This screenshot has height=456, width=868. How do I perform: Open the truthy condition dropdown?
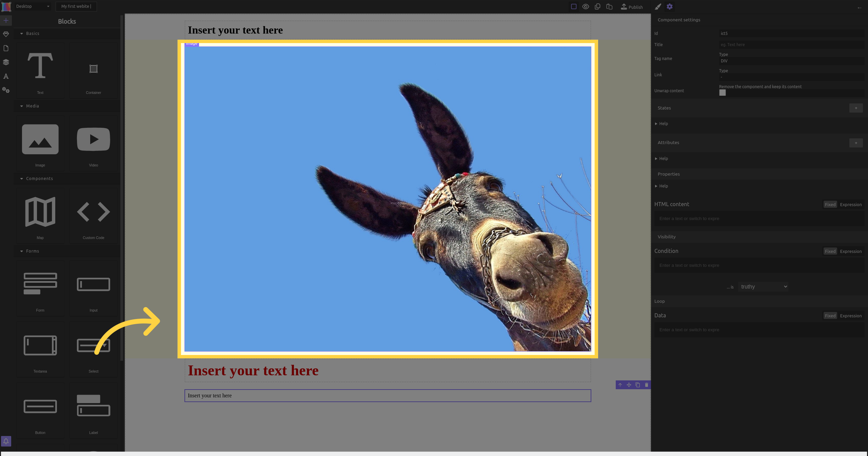tap(763, 287)
